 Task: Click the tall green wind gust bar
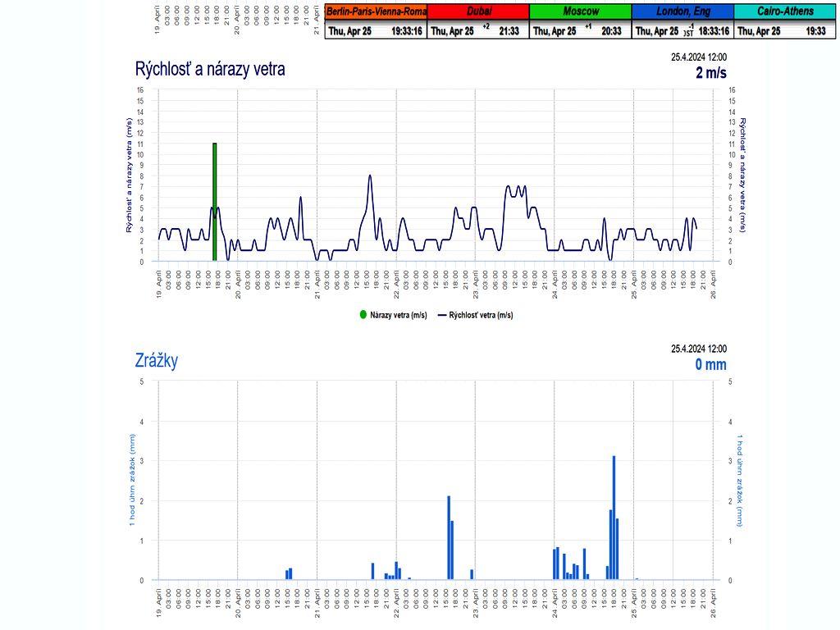tap(215, 201)
